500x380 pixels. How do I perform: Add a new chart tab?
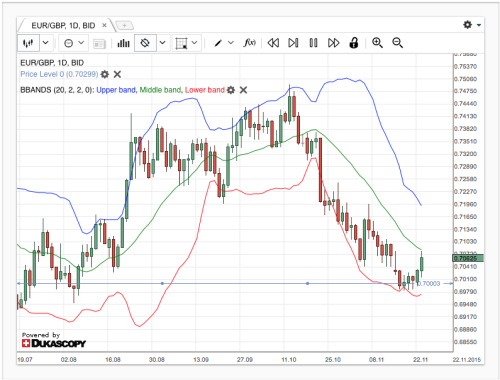tap(124, 25)
